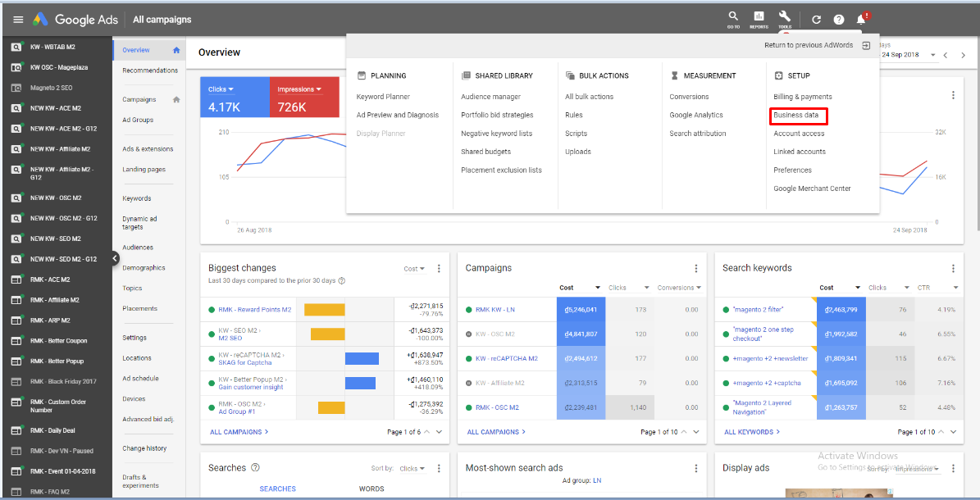Open the hamburger main menu

coord(18,20)
